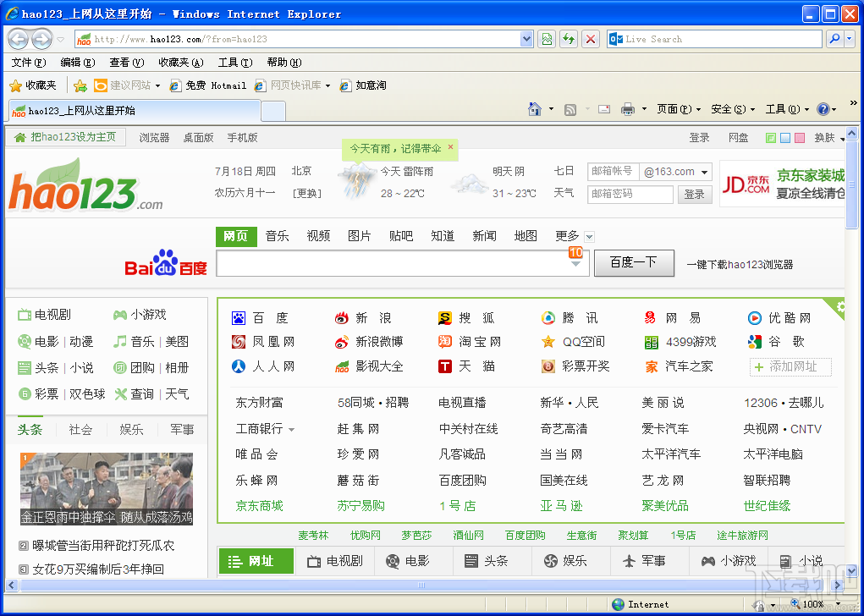Image resolution: width=864 pixels, height=616 pixels.
Task: Click the JD.COM 京东家装城 banner
Action: pyautogui.click(x=783, y=184)
